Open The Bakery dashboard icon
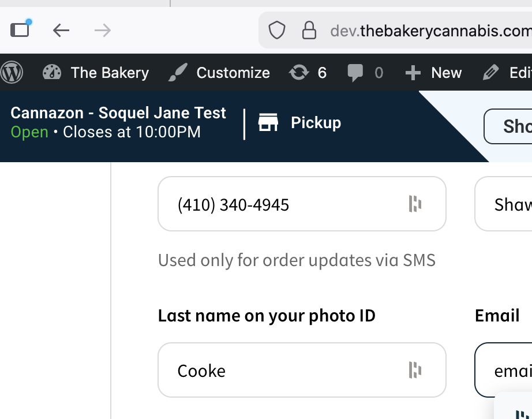Viewport: 532px width, 419px height. [52, 73]
